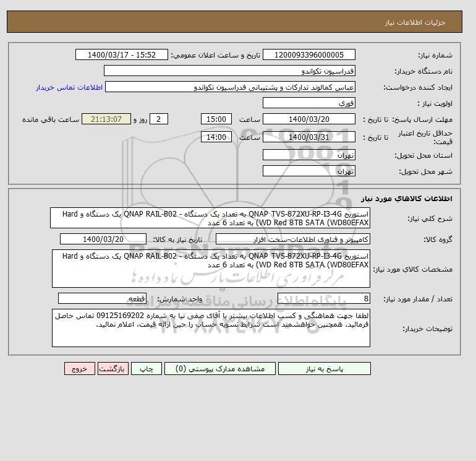
Task: Click the label 'شرح کلی نیاز:'
Action: [x=430, y=219]
